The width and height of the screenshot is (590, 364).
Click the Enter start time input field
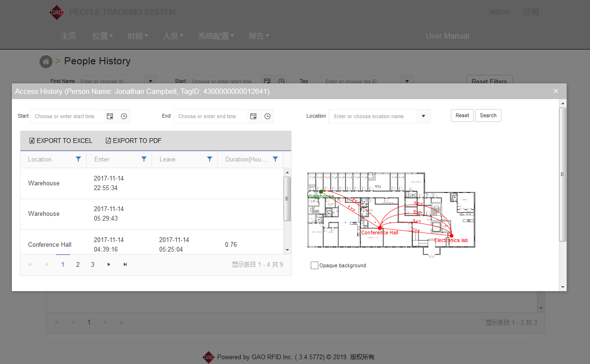(67, 116)
